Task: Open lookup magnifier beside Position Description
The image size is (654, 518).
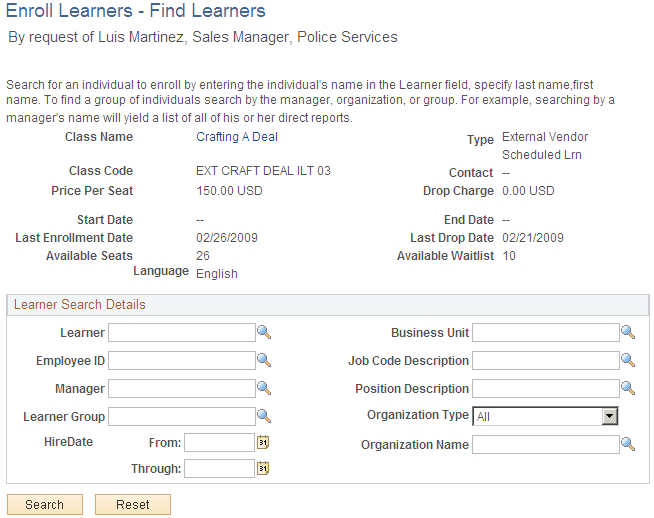Action: click(x=628, y=388)
